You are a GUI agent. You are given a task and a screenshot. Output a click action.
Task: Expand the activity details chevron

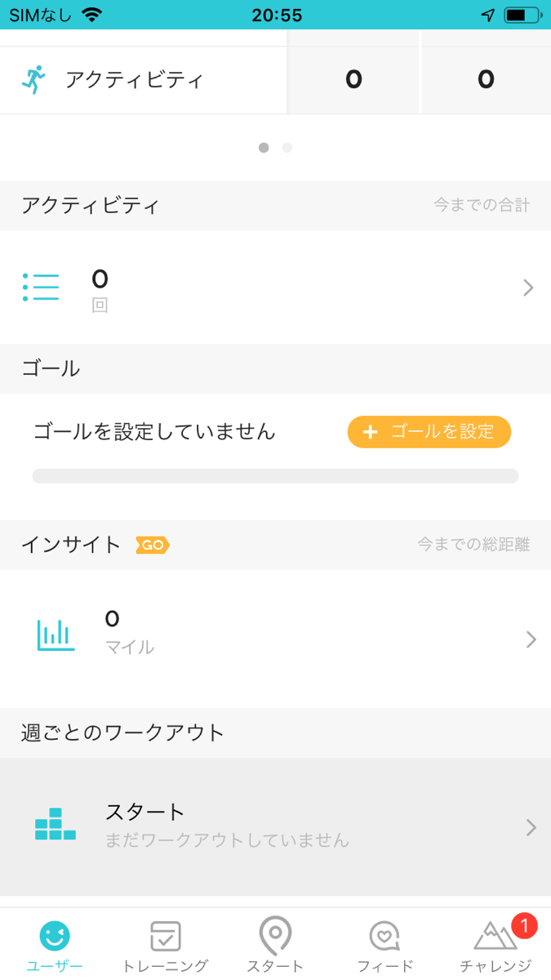click(529, 287)
